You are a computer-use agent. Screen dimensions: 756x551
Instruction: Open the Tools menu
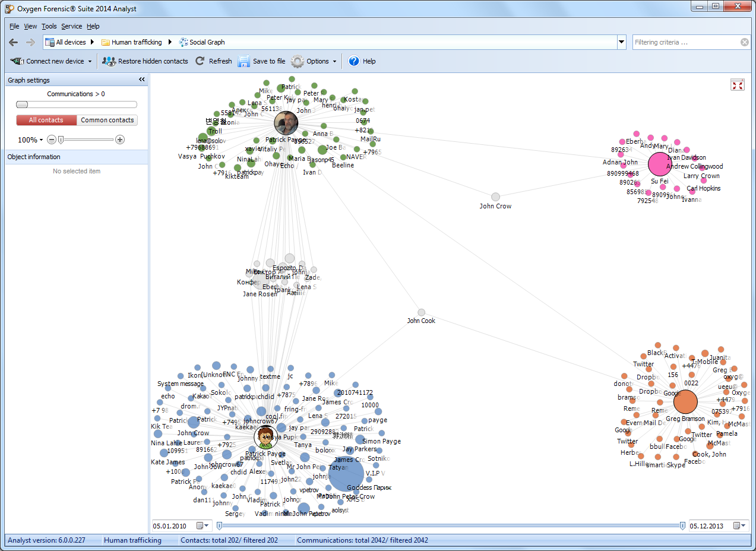pos(49,26)
